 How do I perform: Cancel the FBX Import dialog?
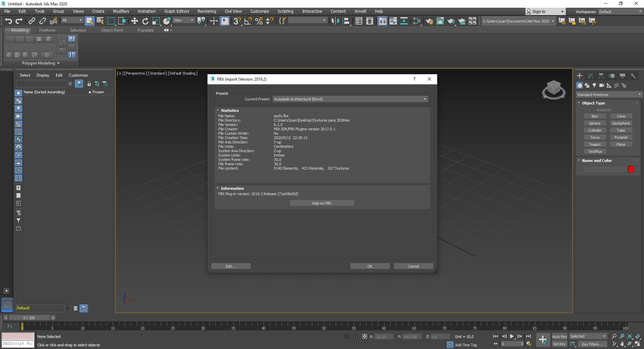(413, 266)
